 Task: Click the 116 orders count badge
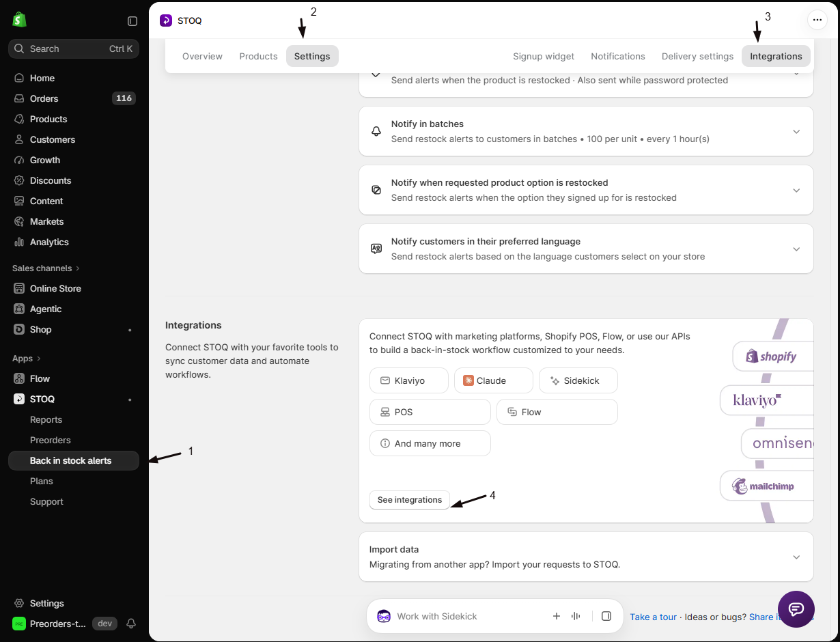click(124, 98)
